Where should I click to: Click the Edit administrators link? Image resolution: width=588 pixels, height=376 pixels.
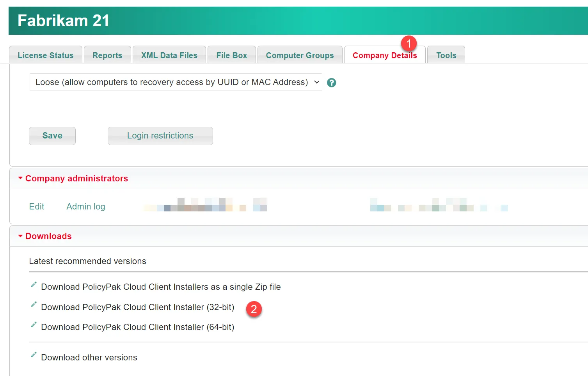(37, 207)
